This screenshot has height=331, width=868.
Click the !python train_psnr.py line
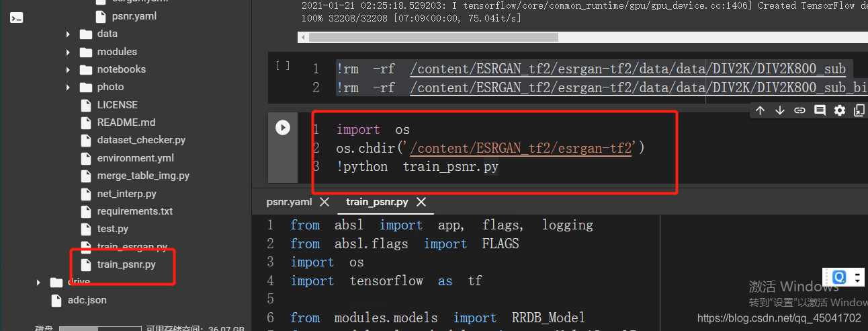coord(417,166)
